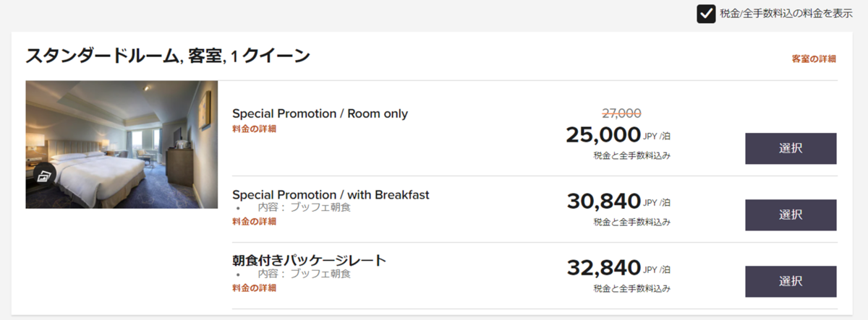Click the Special Promotion / with Breakfast title

331,195
